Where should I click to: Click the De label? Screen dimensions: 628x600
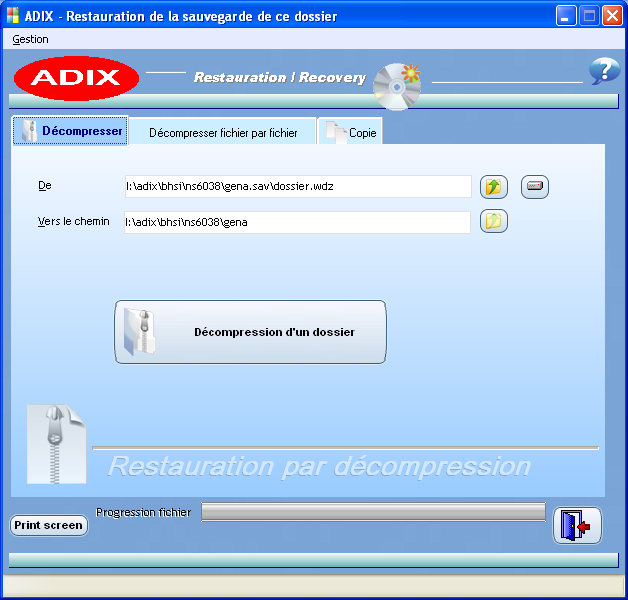click(x=45, y=185)
